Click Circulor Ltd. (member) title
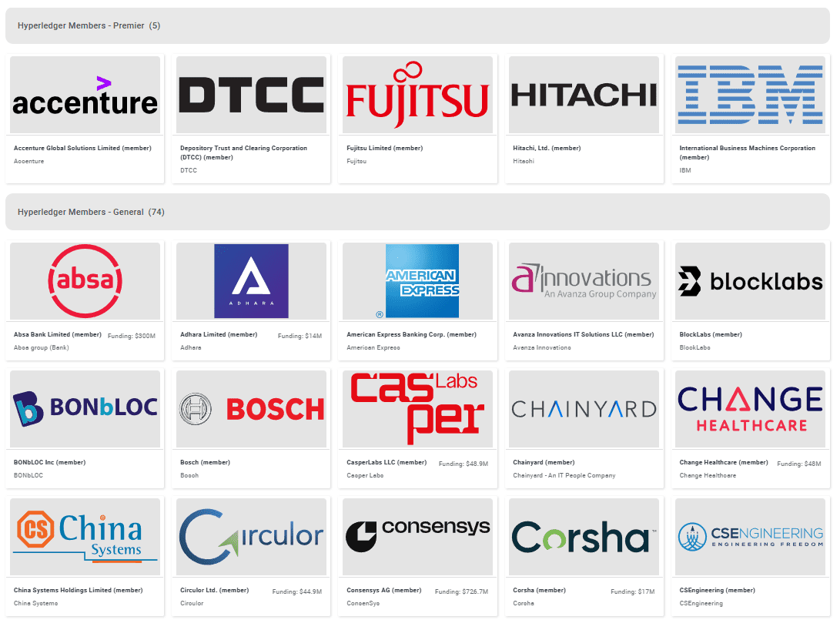This screenshot has height=620, width=840. (x=214, y=590)
